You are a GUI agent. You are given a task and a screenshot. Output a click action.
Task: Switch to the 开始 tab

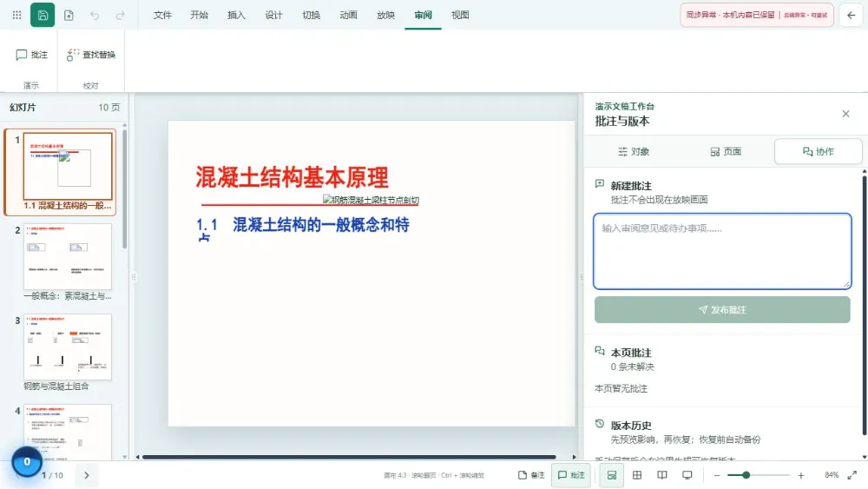(200, 15)
